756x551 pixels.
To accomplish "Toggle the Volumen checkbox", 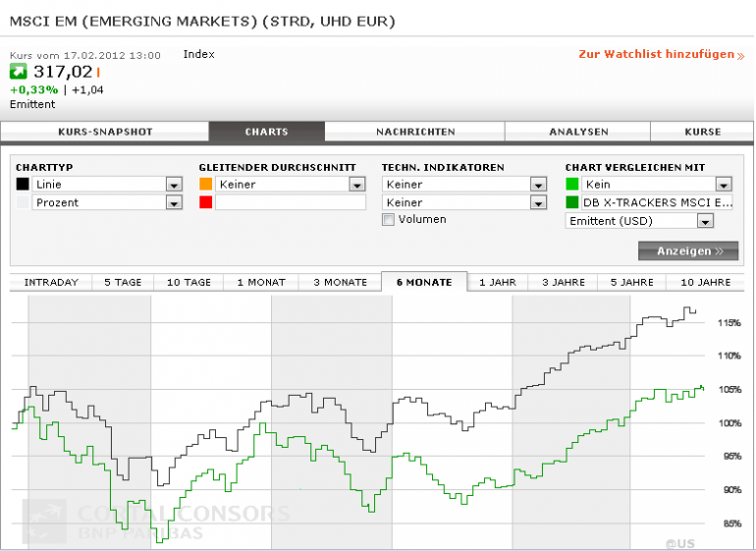I will coord(388,220).
